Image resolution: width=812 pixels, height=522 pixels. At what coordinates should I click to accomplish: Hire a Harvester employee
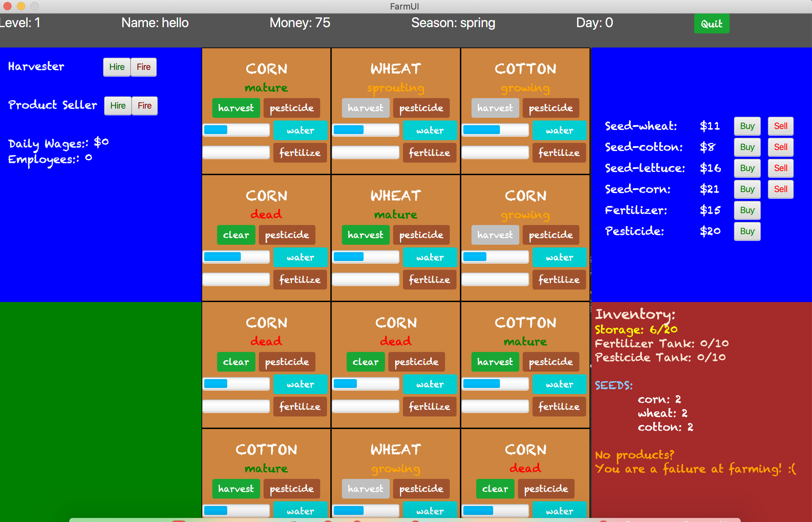click(x=117, y=67)
